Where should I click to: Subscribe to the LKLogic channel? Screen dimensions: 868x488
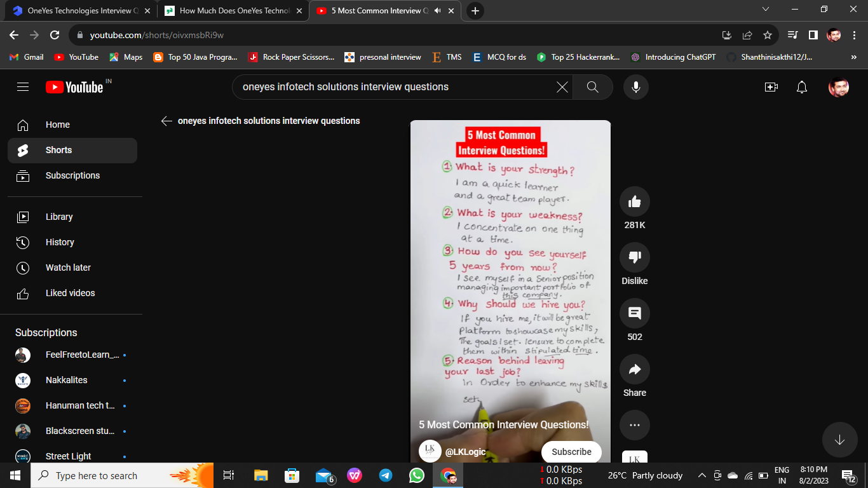point(571,452)
